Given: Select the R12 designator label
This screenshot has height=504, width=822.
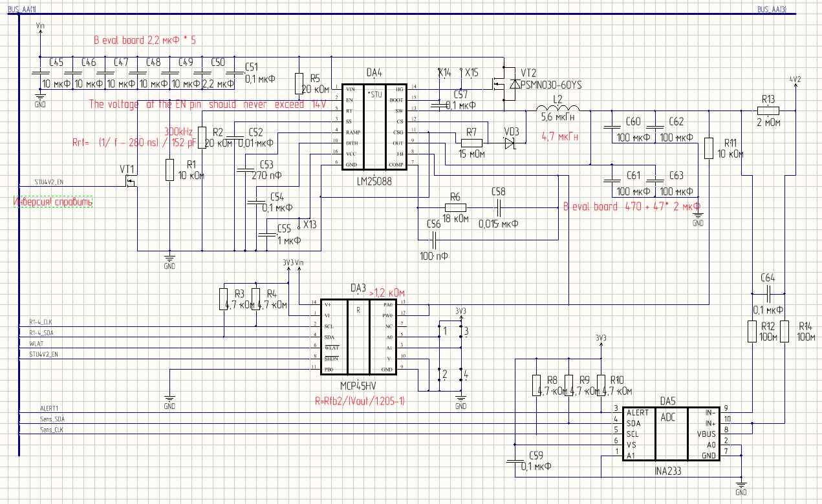Looking at the screenshot, I should (768, 325).
